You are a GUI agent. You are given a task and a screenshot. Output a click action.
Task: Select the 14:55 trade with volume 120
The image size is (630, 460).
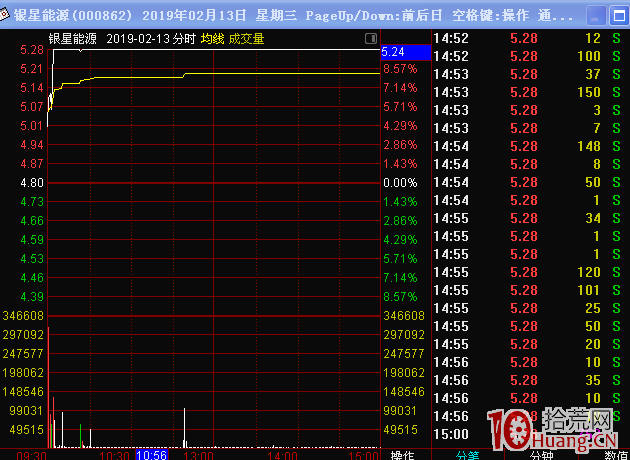[531, 272]
